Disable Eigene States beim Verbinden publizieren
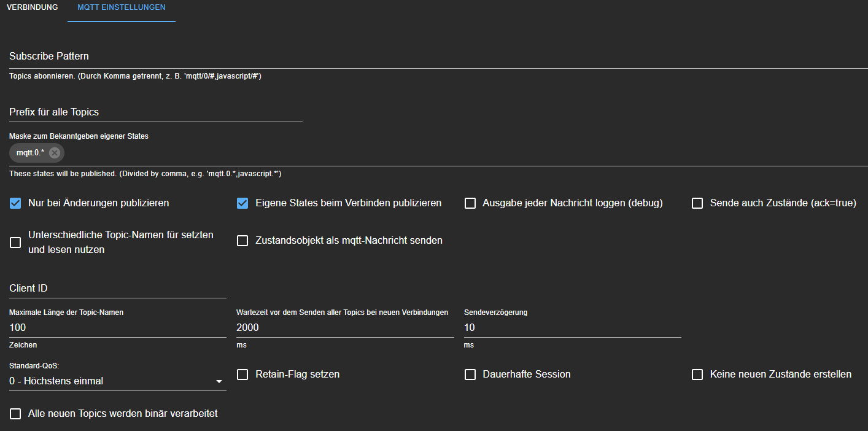Screen dimensions: 868x431 tap(242, 203)
